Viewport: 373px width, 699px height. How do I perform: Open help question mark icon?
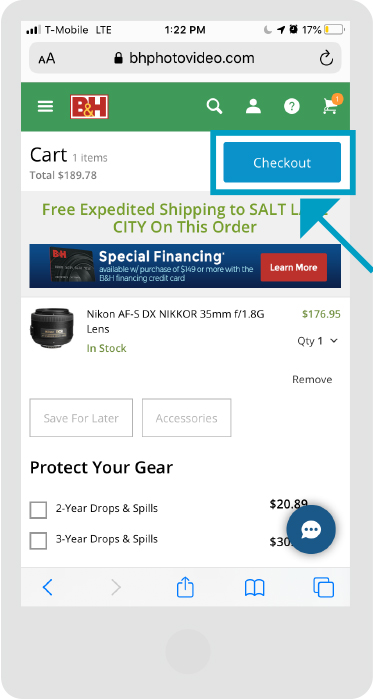click(292, 106)
